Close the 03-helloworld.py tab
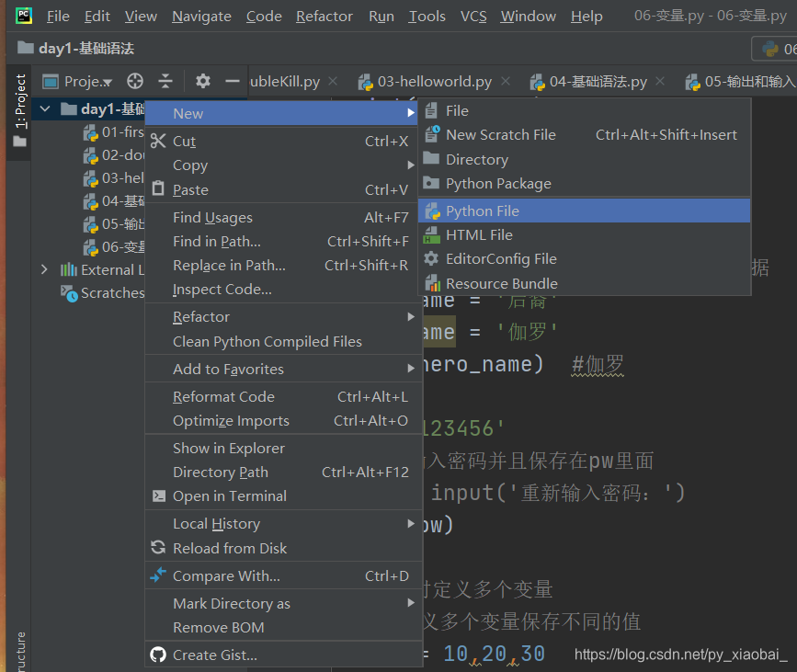Screen dimensions: 797x672 point(506,81)
